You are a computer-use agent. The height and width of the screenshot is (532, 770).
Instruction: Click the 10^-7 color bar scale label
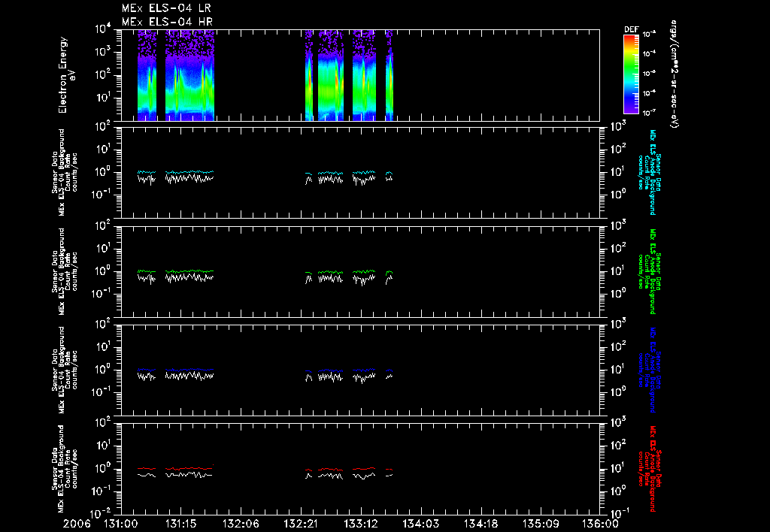(650, 113)
